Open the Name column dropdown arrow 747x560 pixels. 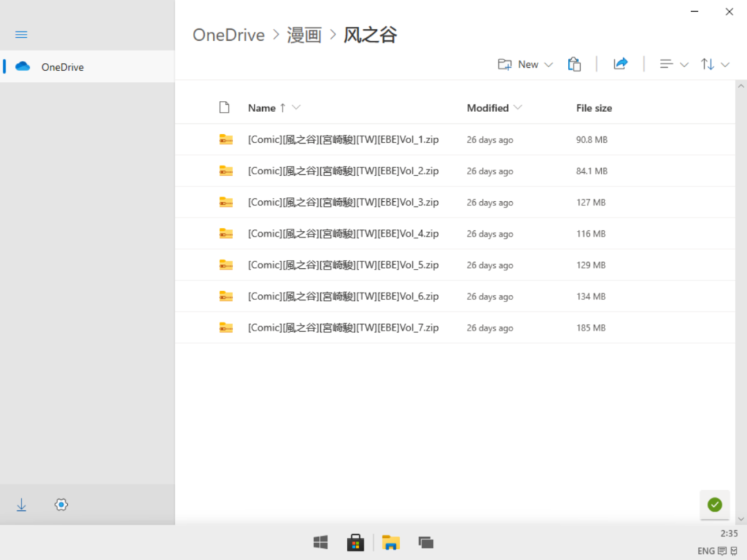(296, 108)
